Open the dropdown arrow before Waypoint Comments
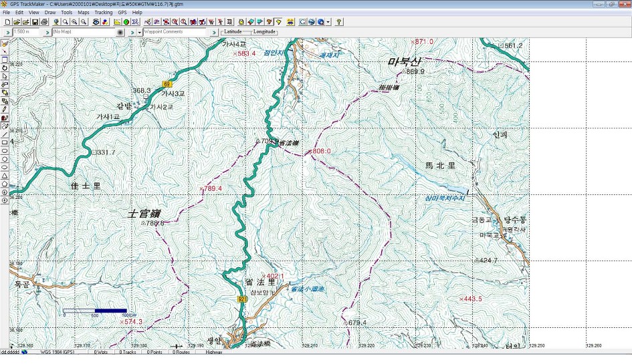Image resolution: width=632 pixels, height=364 pixels. point(140,32)
